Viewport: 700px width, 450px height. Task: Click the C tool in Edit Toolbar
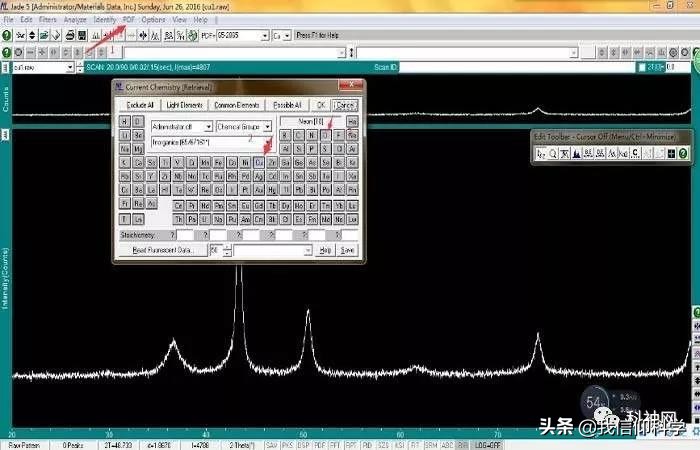click(635, 154)
